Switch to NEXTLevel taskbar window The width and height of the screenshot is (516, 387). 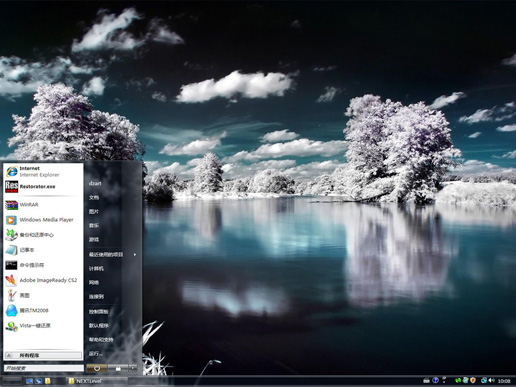coord(97,381)
